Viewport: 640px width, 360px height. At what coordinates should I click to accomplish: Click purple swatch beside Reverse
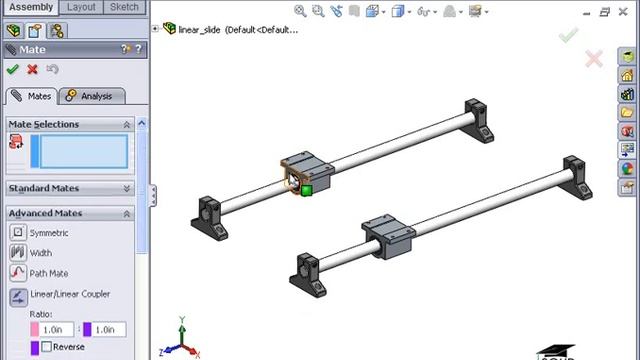[35, 348]
